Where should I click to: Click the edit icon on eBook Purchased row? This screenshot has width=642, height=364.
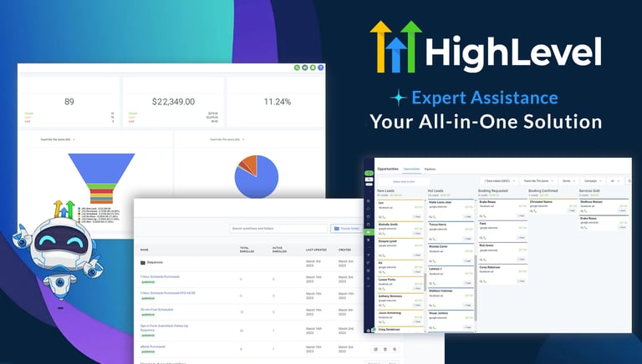tap(376, 349)
